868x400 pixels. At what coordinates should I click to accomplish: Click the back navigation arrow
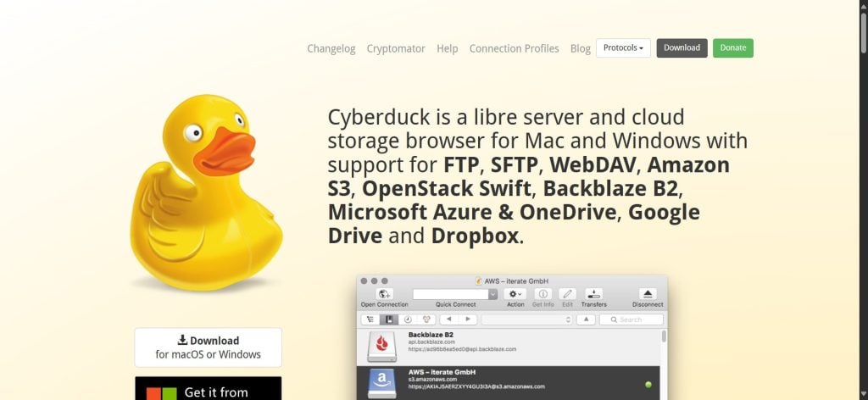tap(449, 319)
